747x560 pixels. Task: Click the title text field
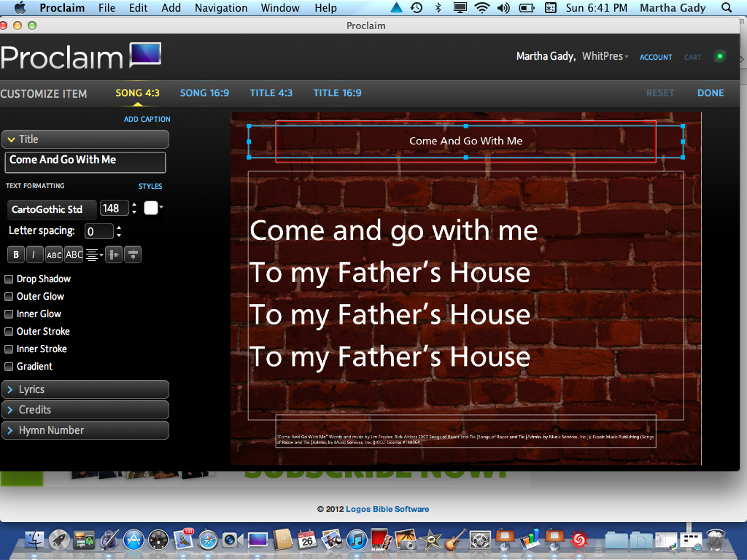85,162
